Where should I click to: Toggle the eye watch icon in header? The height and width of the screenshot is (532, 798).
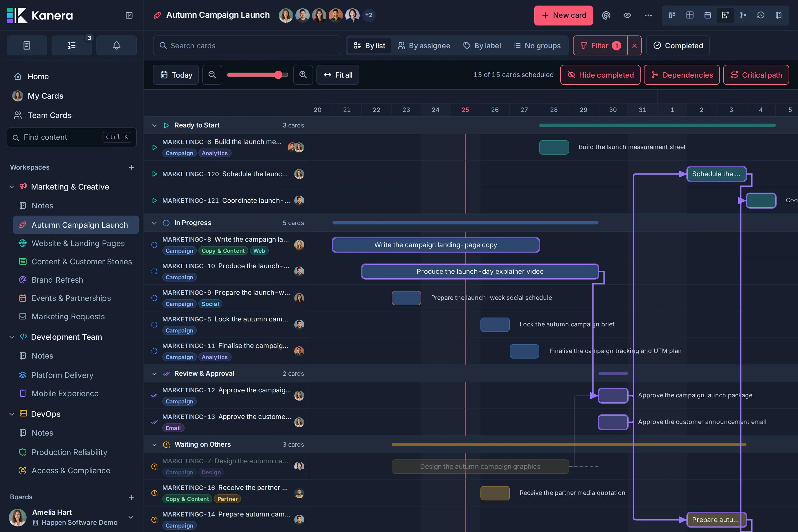[627, 15]
